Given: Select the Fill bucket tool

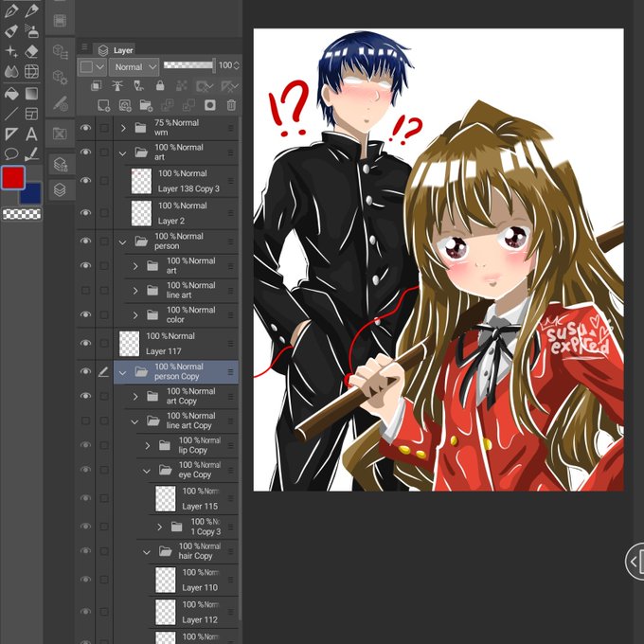Looking at the screenshot, I should 11,94.
